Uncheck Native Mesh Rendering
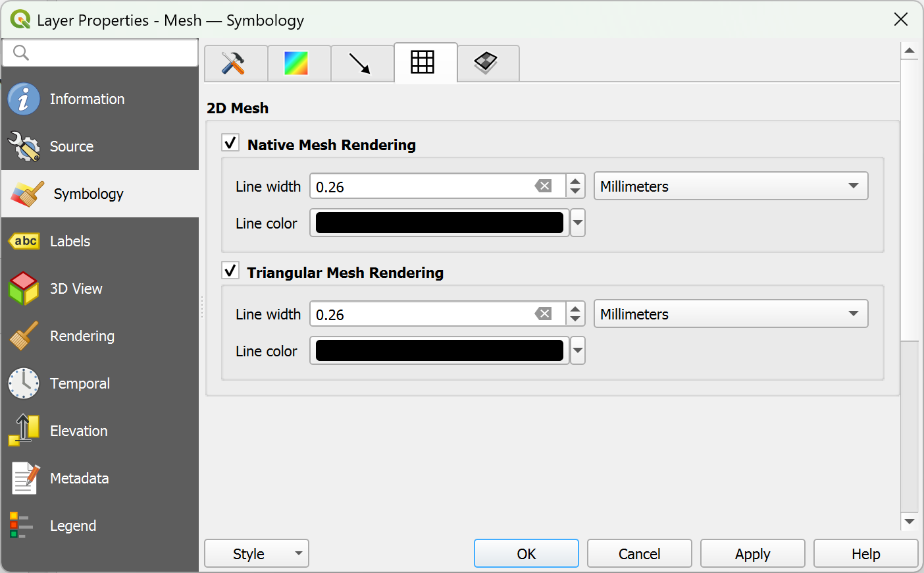The height and width of the screenshot is (573, 924). point(230,143)
